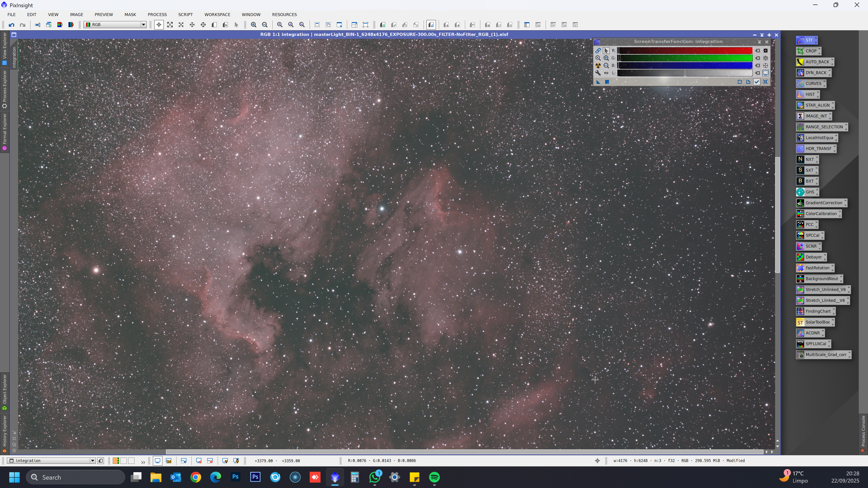Toggle the Track View monitor button in STF
868x488 pixels.
766,73
